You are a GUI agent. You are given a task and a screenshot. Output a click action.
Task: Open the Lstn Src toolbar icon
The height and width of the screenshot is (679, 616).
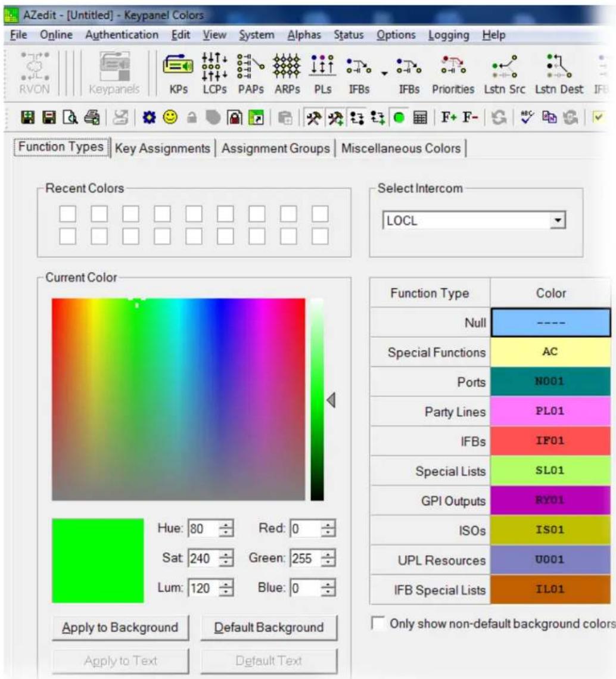point(505,74)
